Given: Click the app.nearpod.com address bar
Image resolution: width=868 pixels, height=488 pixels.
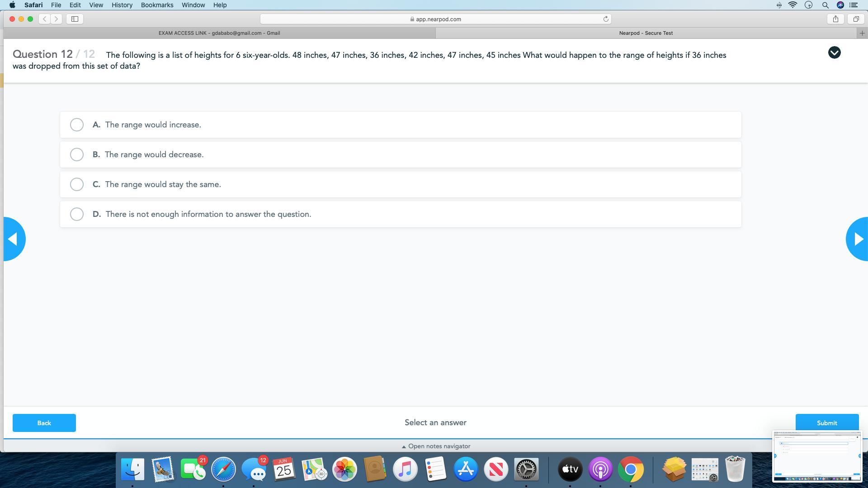Looking at the screenshot, I should coord(435,19).
